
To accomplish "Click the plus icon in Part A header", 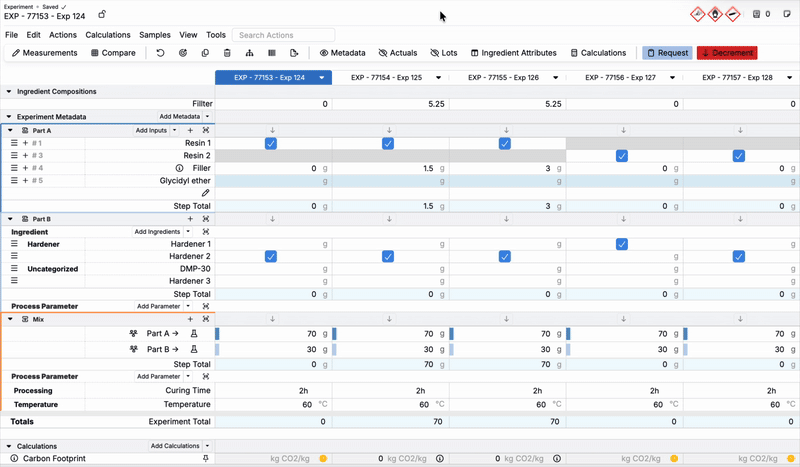I will point(190,131).
